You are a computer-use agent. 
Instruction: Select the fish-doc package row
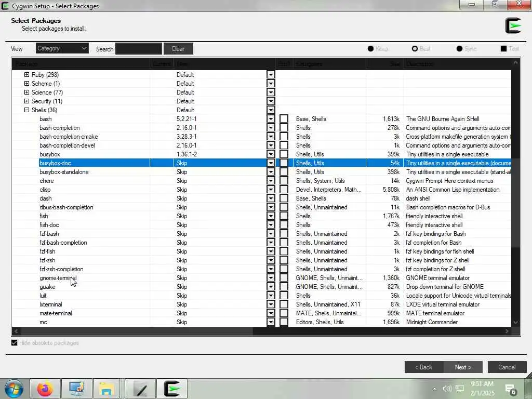tap(261, 224)
